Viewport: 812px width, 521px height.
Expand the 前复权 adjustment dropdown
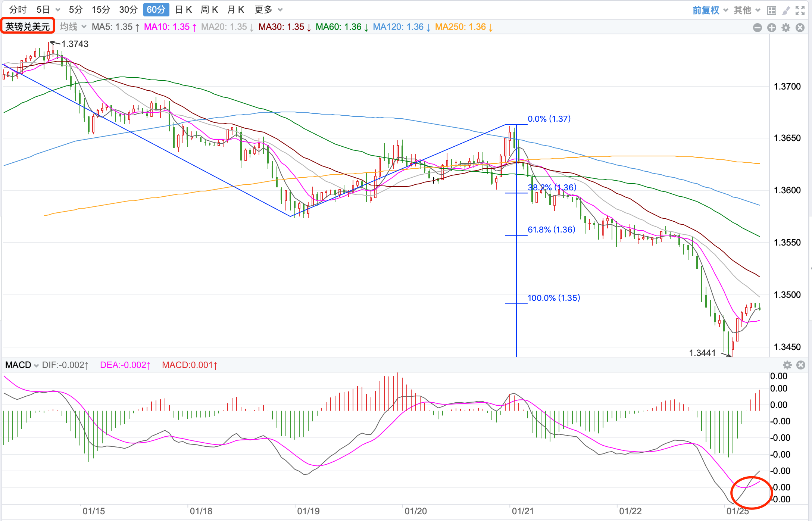click(x=710, y=10)
